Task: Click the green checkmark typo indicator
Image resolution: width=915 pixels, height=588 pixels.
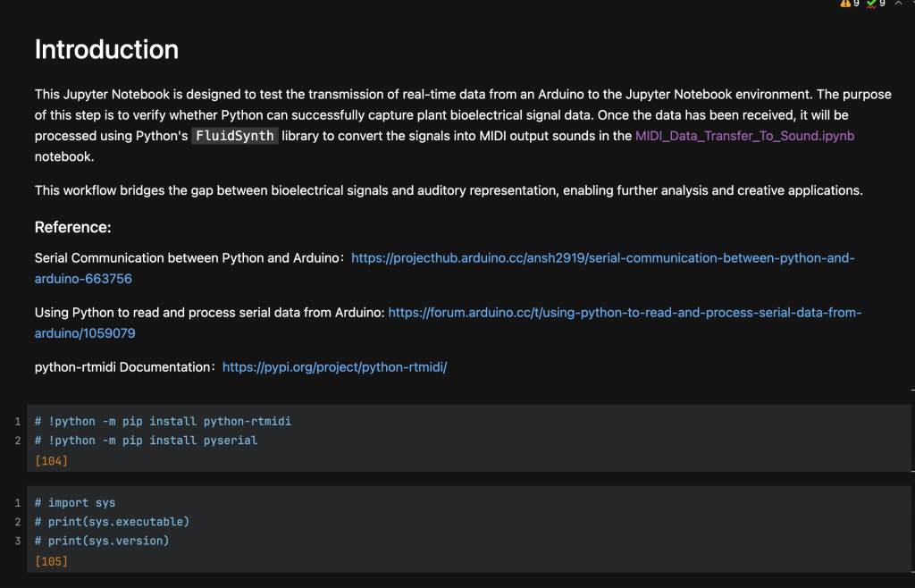Action: (871, 4)
